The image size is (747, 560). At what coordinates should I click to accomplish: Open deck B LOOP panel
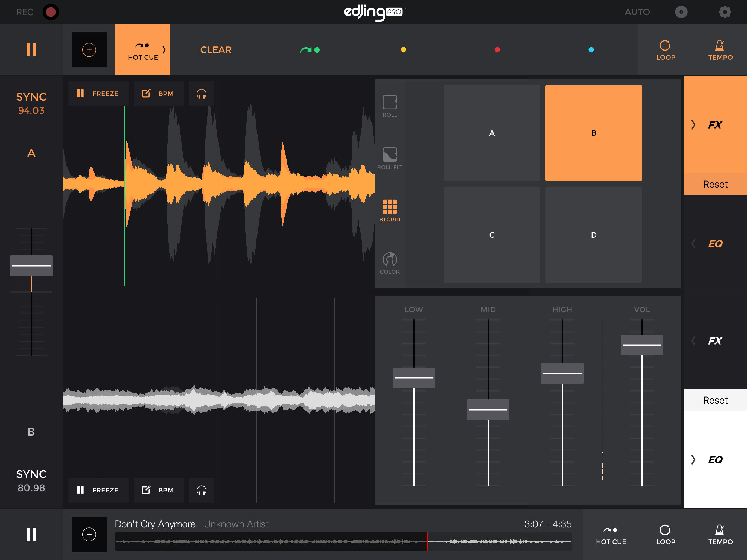[x=665, y=534]
